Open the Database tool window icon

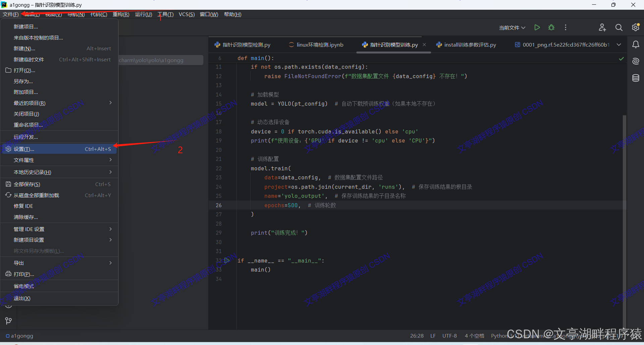(636, 78)
